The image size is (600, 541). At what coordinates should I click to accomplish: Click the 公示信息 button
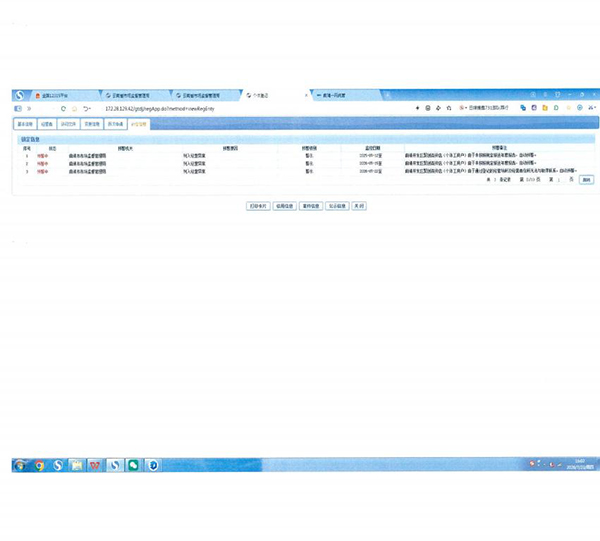point(337,206)
